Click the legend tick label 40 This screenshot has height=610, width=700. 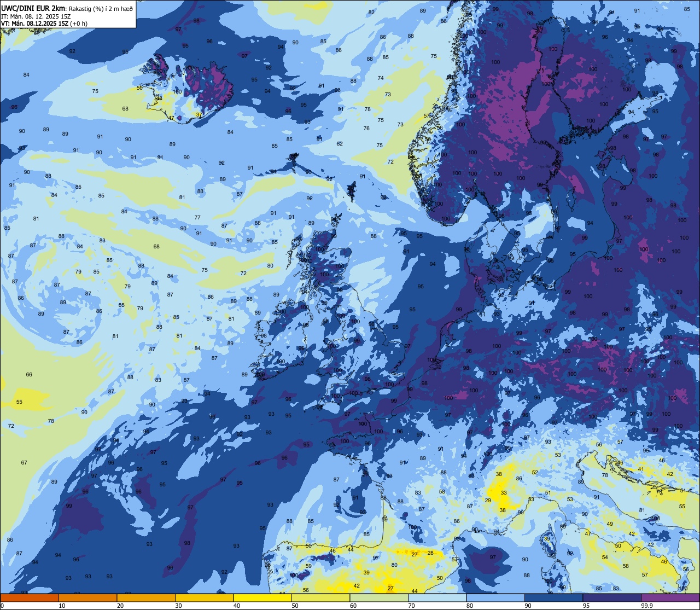[237, 606]
